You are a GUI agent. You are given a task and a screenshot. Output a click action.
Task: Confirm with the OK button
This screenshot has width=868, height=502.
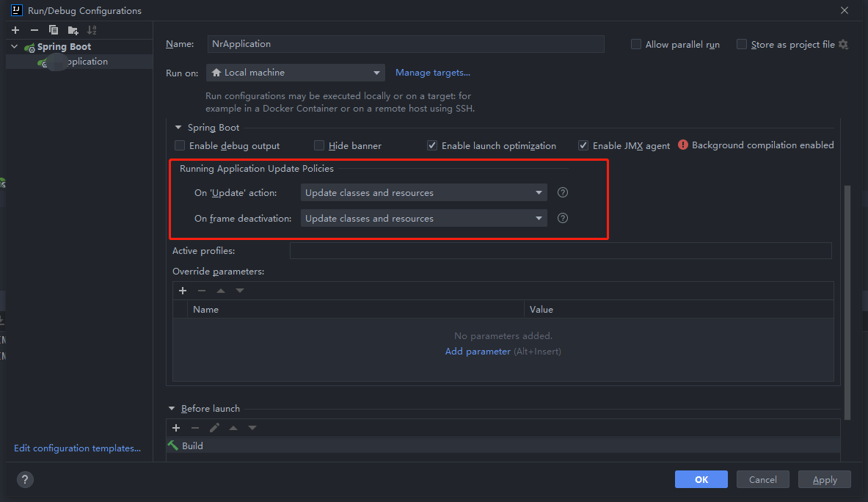pyautogui.click(x=701, y=479)
